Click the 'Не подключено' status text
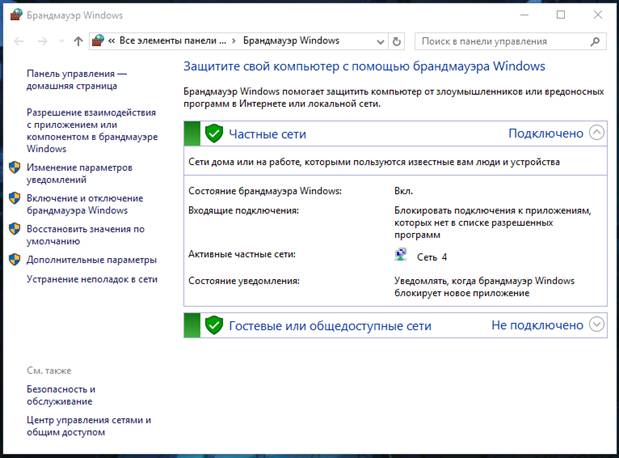Viewport: 619px width, 458px height. [537, 325]
